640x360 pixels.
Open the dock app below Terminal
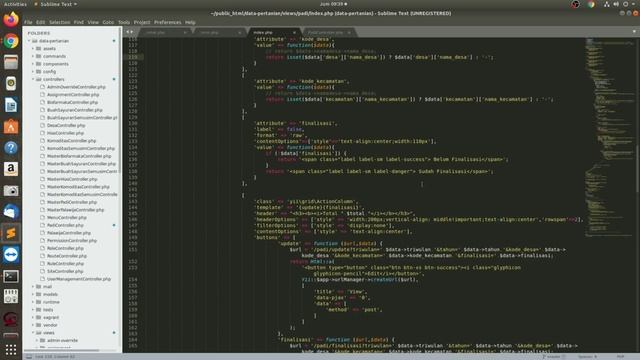point(11,297)
